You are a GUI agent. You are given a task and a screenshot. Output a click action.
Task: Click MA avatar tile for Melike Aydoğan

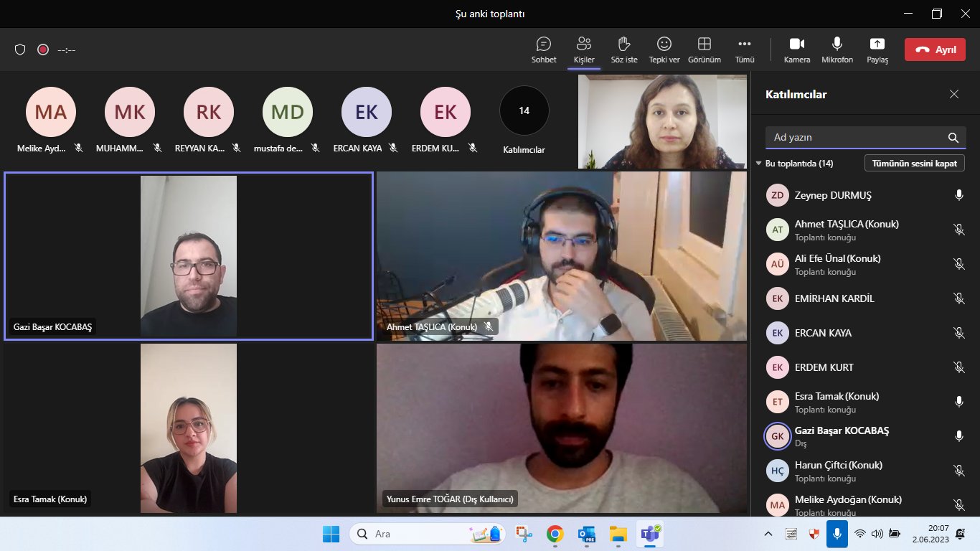51,112
